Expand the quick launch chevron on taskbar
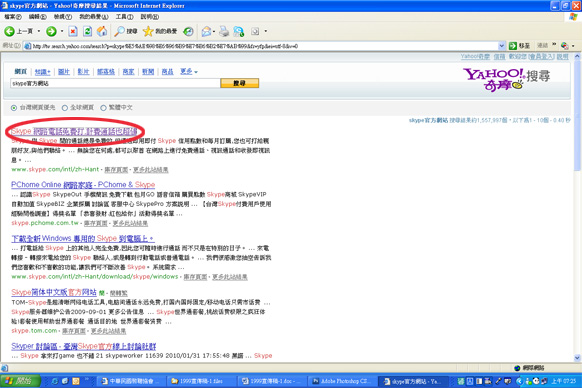This screenshot has width=582, height=388. pos(86,379)
